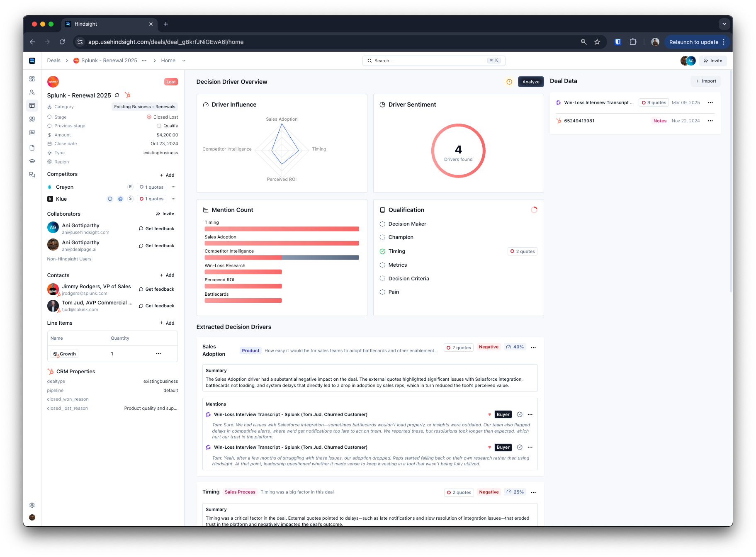Image resolution: width=756 pixels, height=557 pixels.
Task: Click Relaunch to update
Action: point(697,42)
